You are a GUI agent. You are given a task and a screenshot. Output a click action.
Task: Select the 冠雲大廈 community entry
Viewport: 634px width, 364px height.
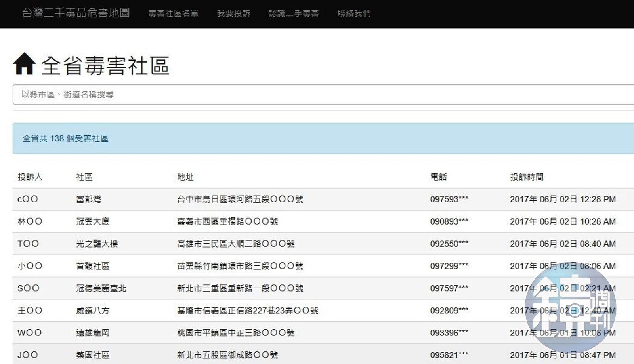click(x=92, y=221)
